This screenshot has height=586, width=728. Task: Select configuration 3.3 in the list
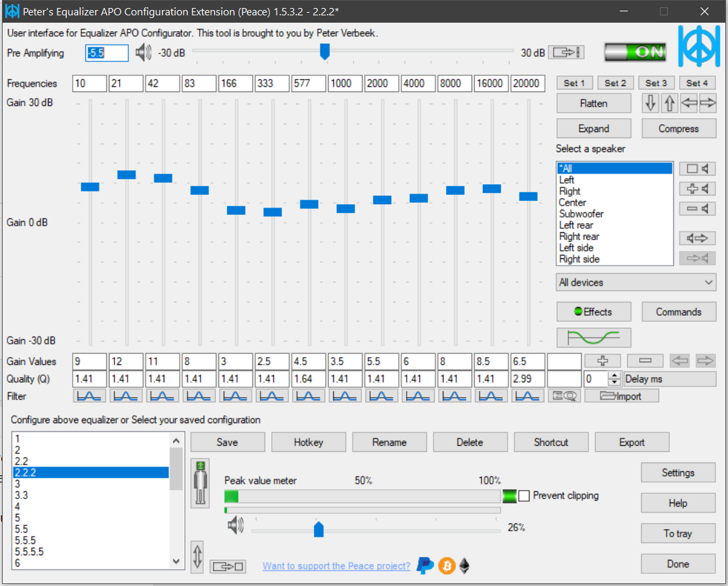(x=91, y=495)
